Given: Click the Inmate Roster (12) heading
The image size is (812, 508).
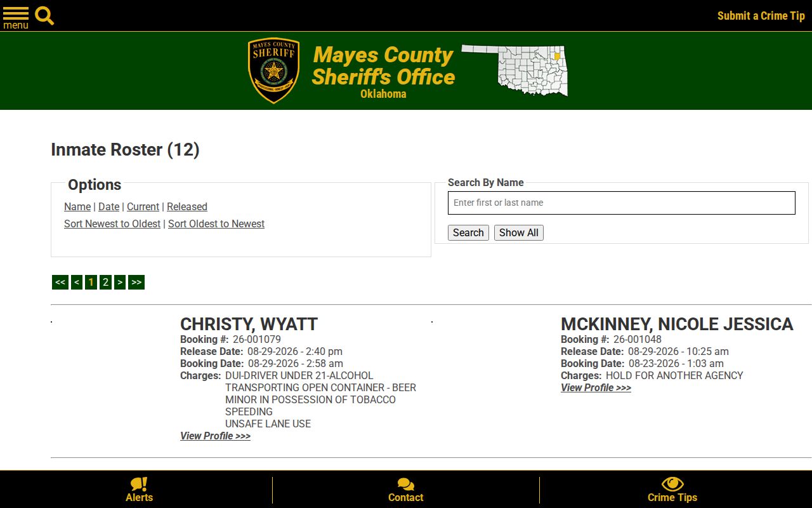Looking at the screenshot, I should [x=125, y=150].
